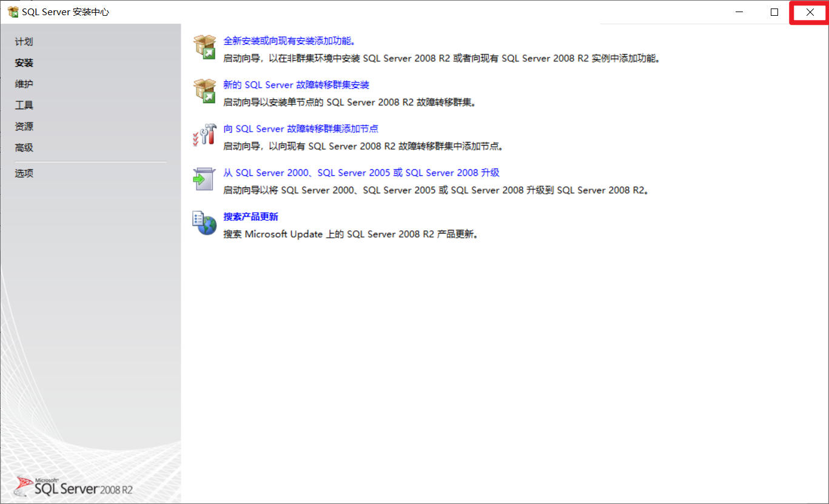The image size is (829, 504).
Task: Open the 计划 page in the sidebar
Action: (24, 42)
